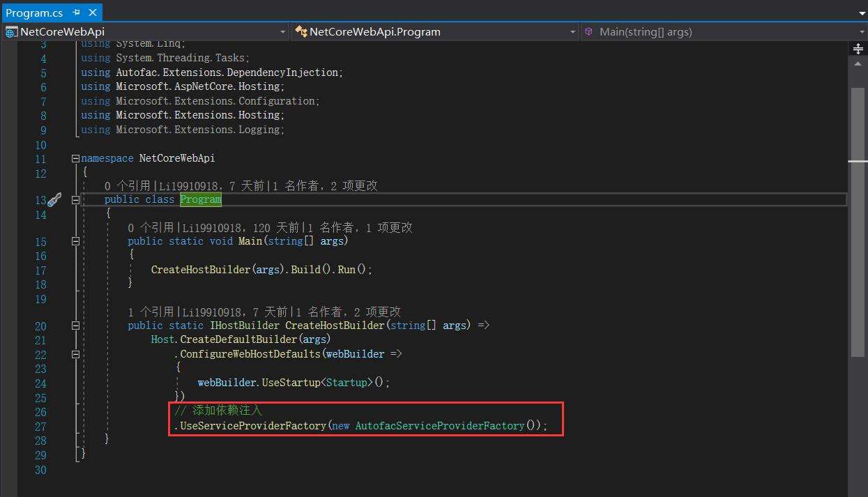Collapse the ConfigureWebHostDefaults lambda block
868x497 pixels.
(x=75, y=354)
